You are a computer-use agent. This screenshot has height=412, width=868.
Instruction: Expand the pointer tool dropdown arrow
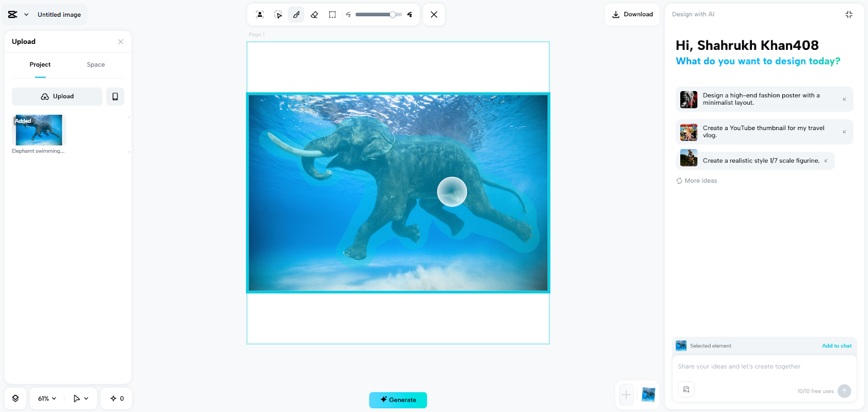[x=86, y=398]
